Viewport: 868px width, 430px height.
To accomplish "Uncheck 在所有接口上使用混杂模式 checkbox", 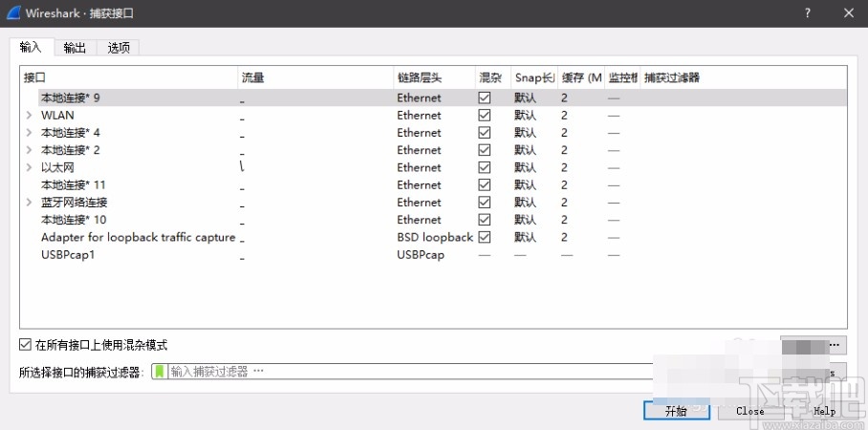I will tap(25, 345).
